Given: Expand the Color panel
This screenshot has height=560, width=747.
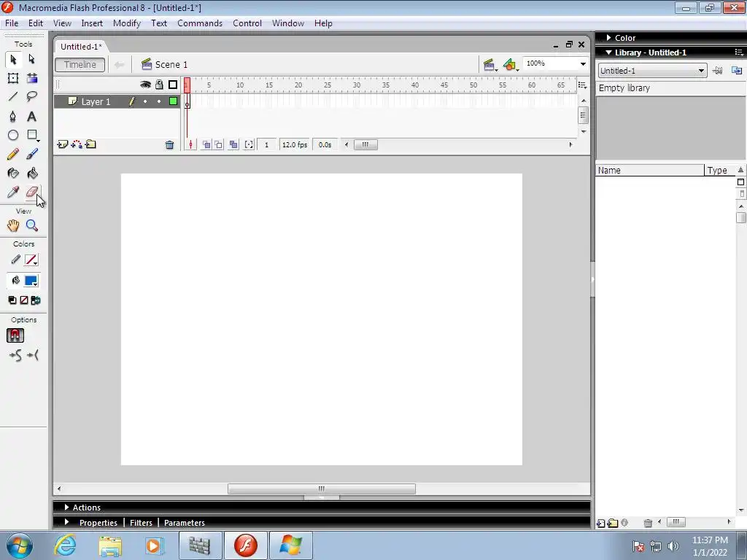Looking at the screenshot, I should tap(608, 38).
